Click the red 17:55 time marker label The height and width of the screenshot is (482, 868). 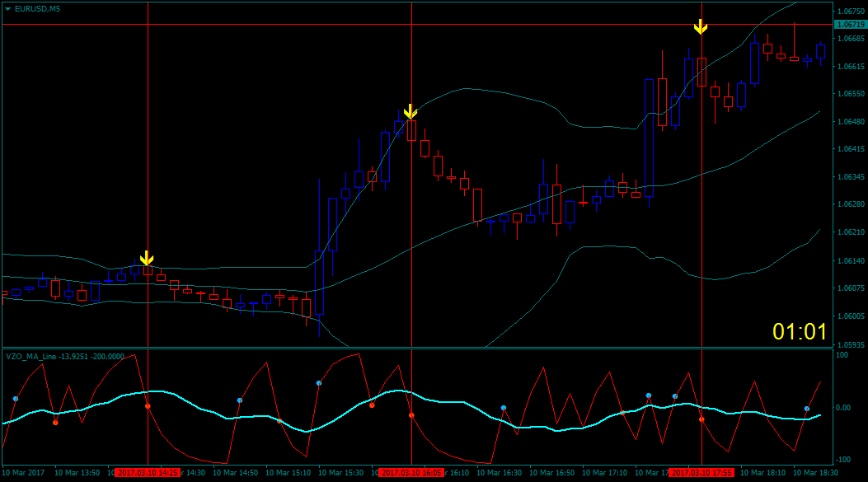(701, 473)
